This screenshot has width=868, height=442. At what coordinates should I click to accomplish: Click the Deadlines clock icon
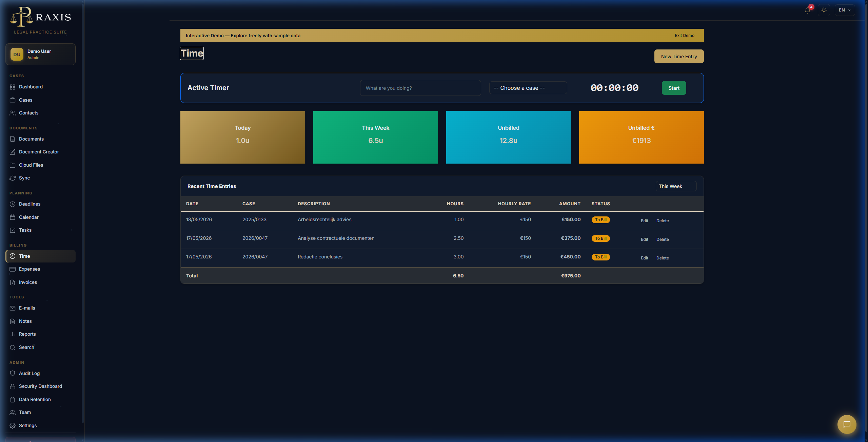(13, 204)
